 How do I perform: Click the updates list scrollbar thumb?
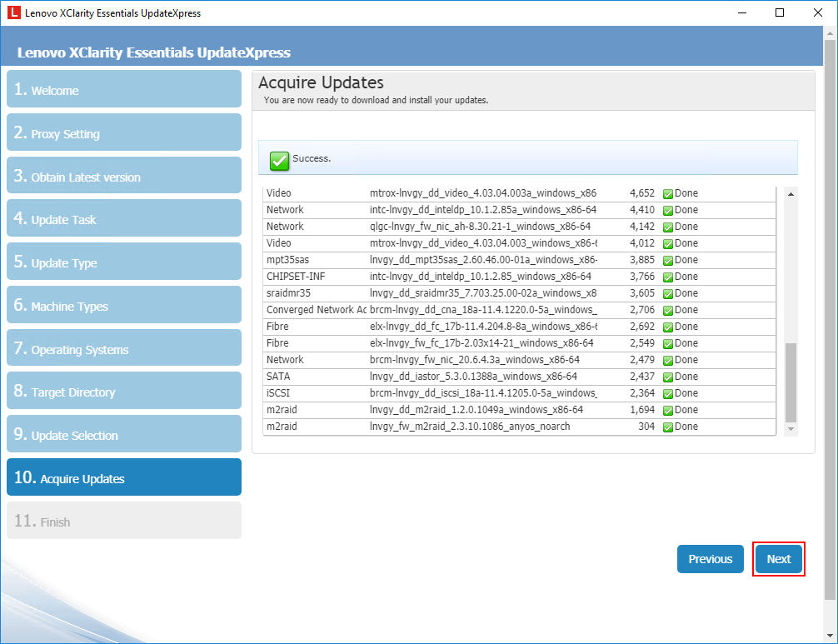click(791, 382)
